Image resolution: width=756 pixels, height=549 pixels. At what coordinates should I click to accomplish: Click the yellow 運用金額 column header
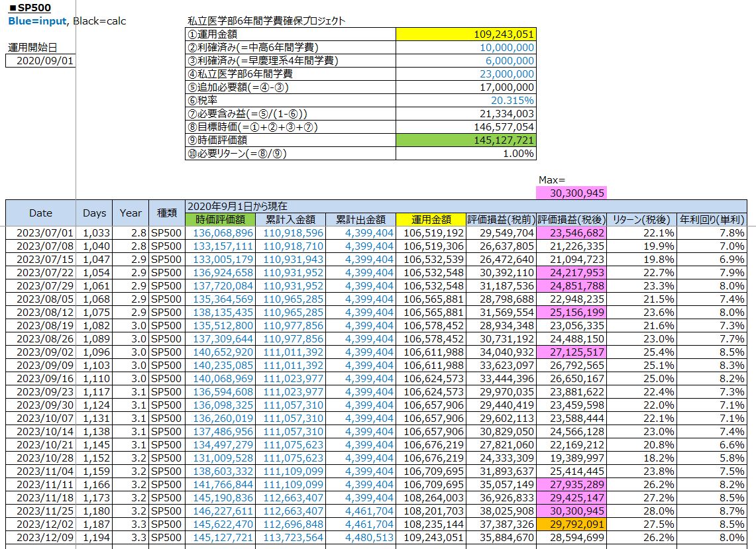point(431,220)
